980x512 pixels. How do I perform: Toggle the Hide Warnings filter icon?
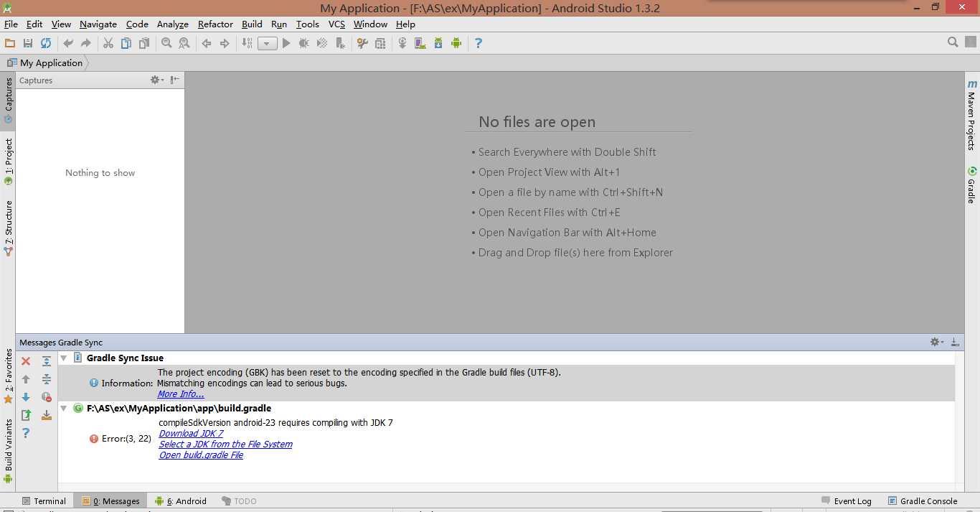(x=47, y=397)
